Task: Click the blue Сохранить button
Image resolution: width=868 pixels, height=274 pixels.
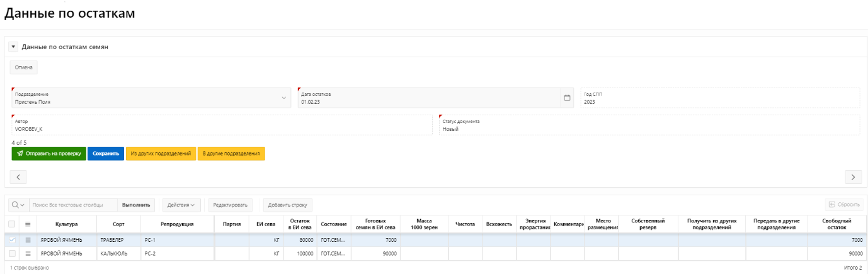Action: [x=105, y=154]
